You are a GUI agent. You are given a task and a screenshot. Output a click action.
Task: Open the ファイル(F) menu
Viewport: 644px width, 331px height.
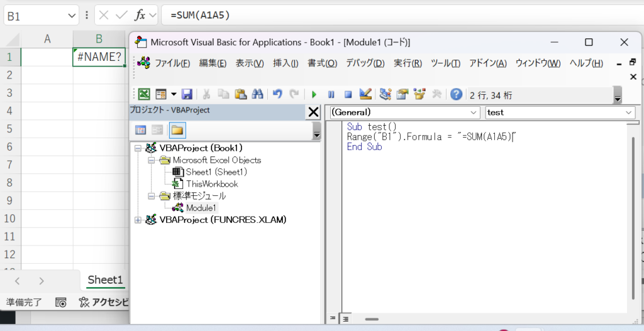click(x=172, y=63)
